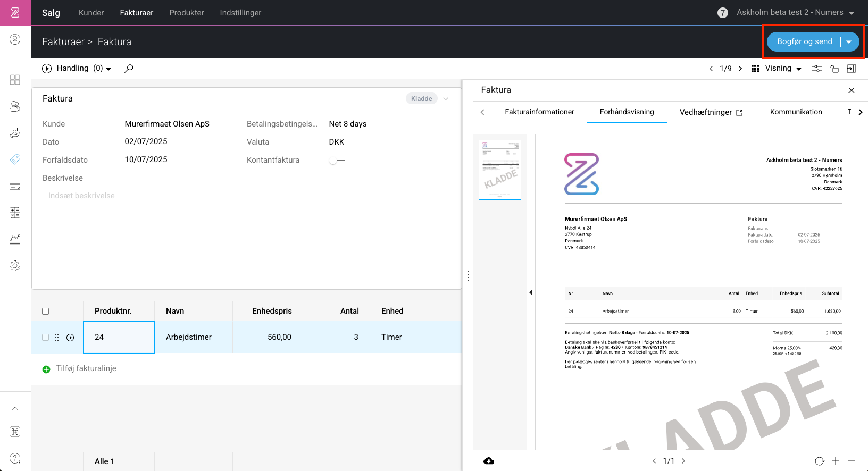Click the price tag icon in sidebar
Image resolution: width=868 pixels, height=471 pixels.
(15, 159)
